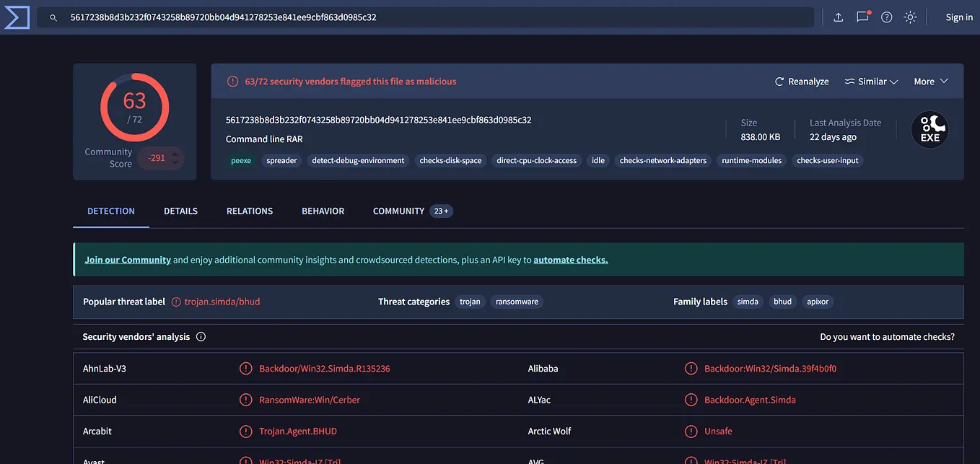
Task: Click the Reanalyze refresh icon
Action: (x=778, y=82)
